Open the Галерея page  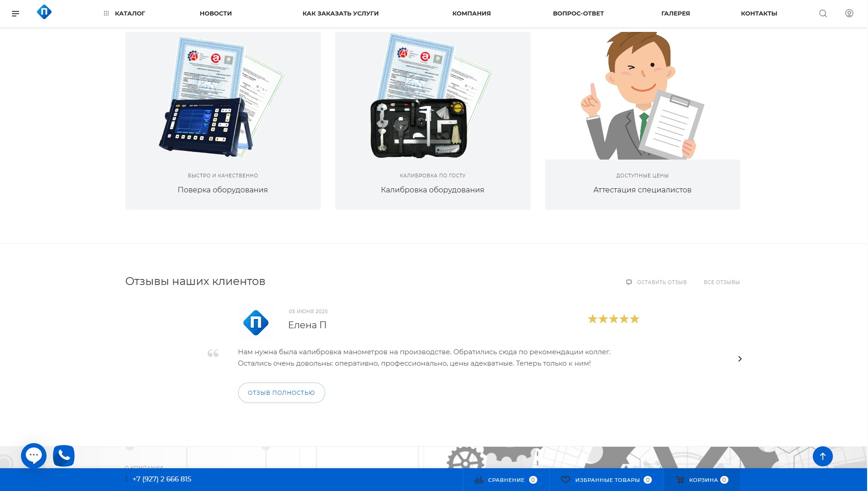(676, 14)
